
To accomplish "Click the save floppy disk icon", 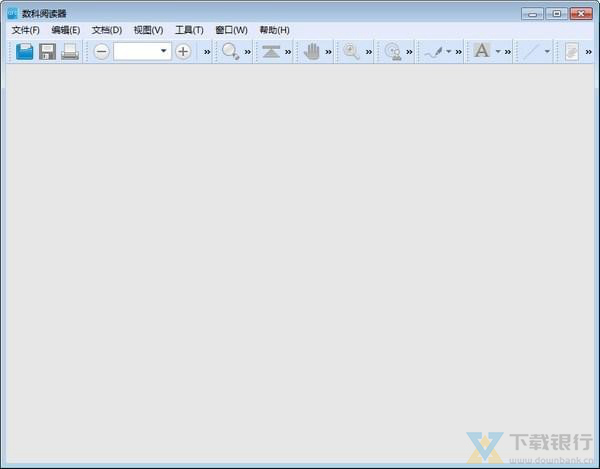I will 47,51.
